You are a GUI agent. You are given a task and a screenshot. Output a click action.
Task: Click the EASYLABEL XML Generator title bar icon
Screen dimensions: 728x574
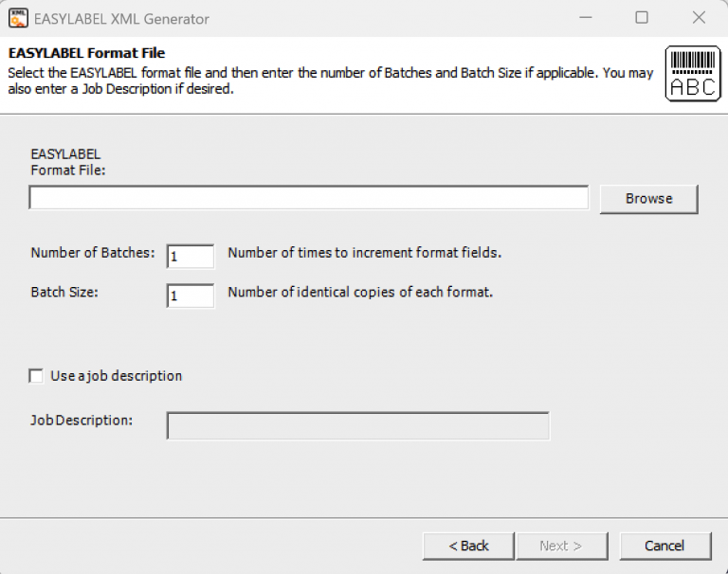click(x=17, y=18)
